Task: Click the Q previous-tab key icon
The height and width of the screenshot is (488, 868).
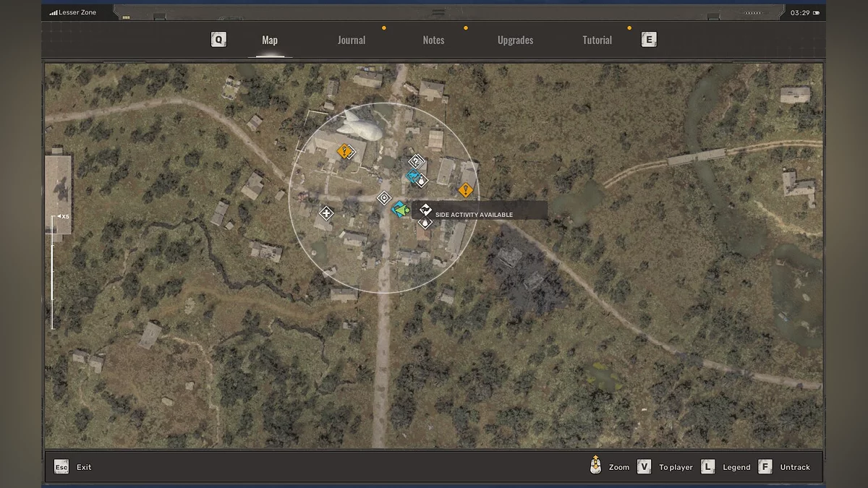Action: 218,40
